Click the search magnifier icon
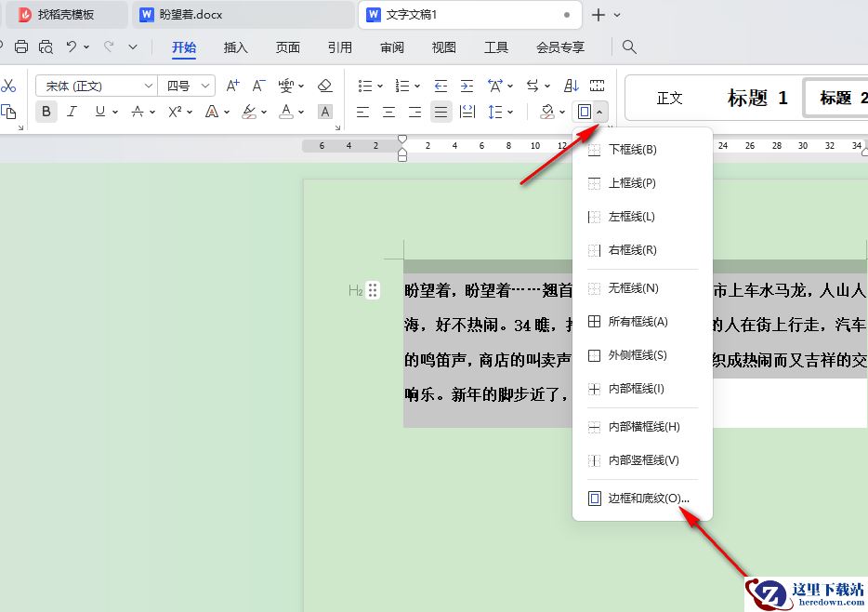 pos(629,47)
